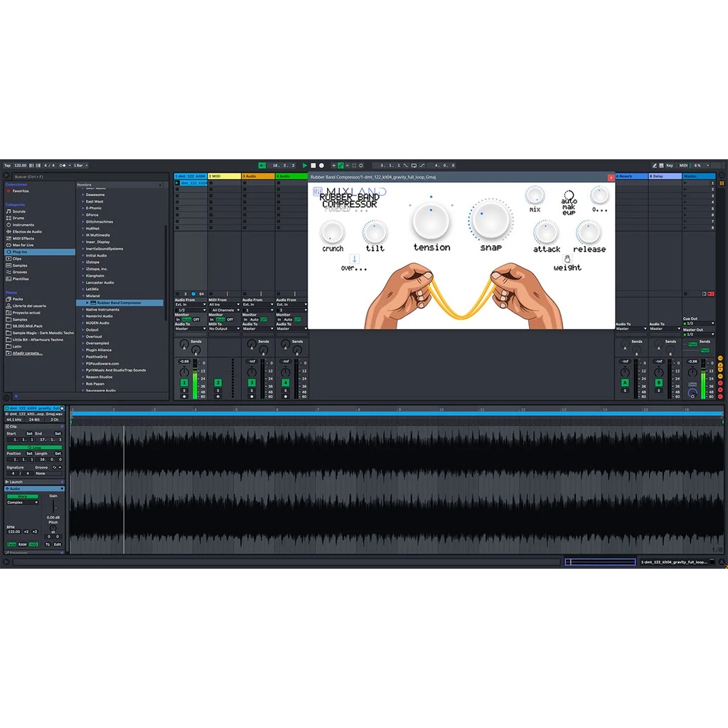This screenshot has height=728, width=728.
Task: Expand the Klanghelm plugin folder
Action: point(84,275)
